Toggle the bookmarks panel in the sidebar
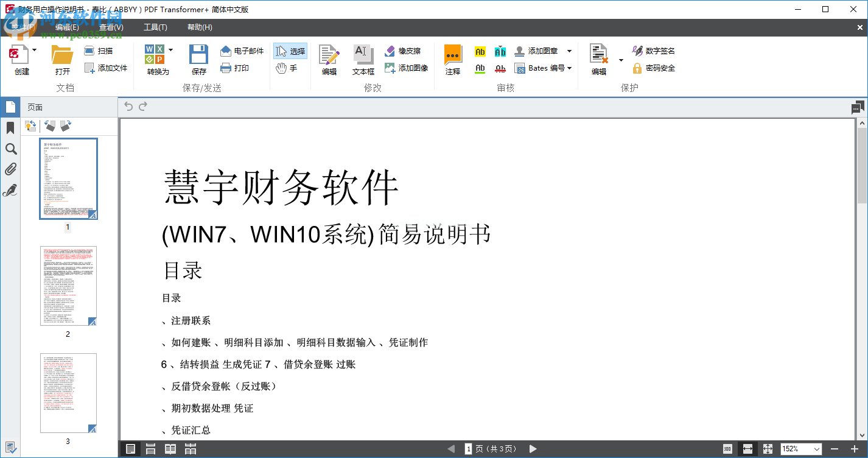 coord(10,127)
